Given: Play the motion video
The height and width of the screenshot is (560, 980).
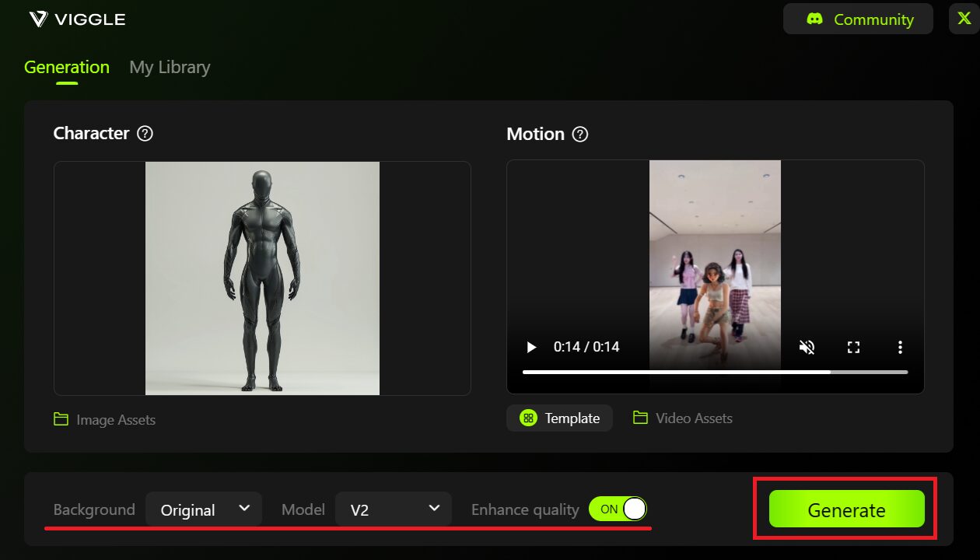Looking at the screenshot, I should 531,347.
